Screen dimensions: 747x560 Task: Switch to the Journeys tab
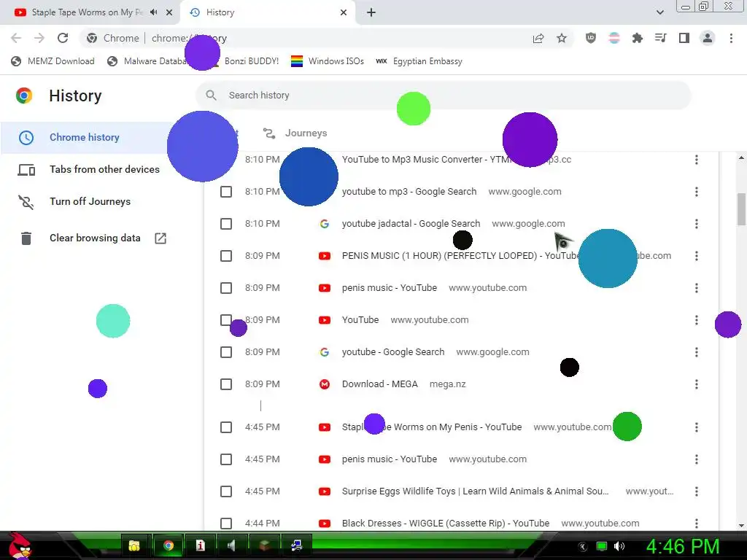(x=295, y=133)
